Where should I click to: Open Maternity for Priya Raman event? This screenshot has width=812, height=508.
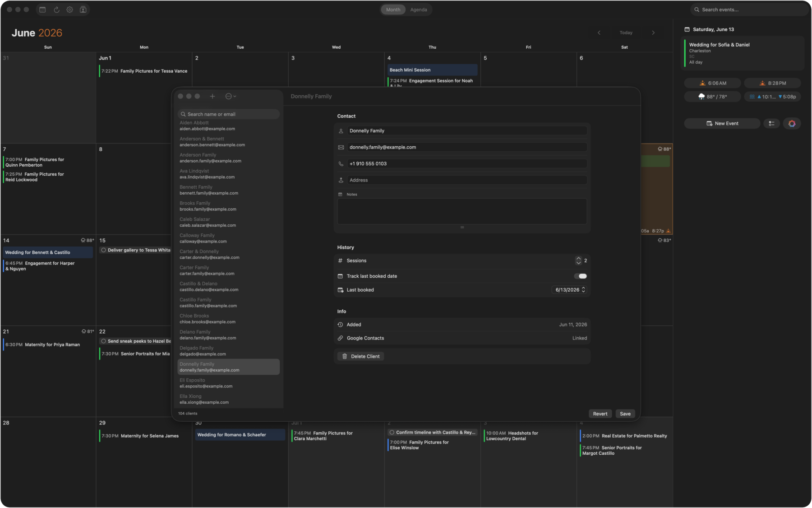pos(48,345)
